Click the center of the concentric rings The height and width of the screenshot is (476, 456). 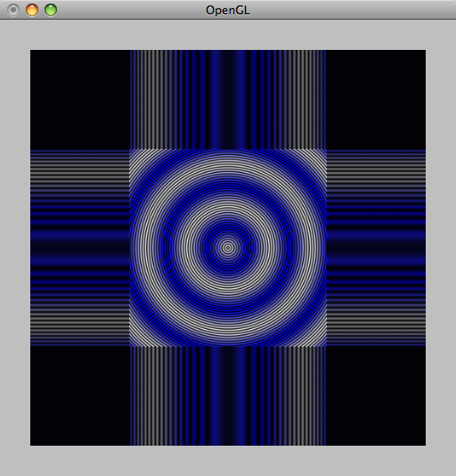(x=228, y=248)
